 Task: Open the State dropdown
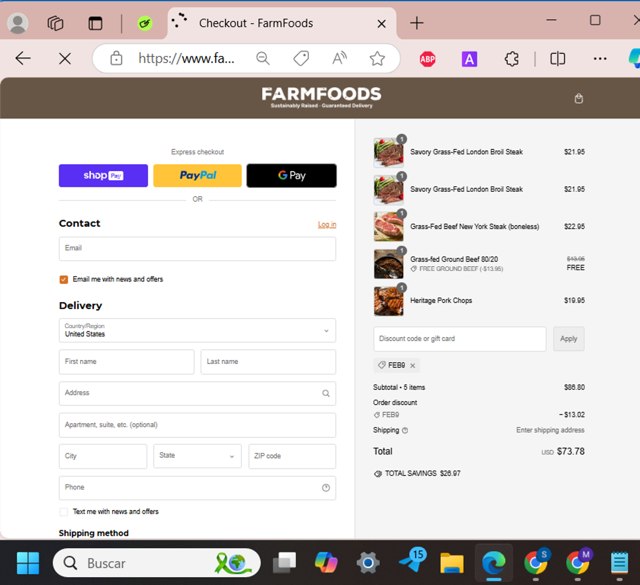198,456
